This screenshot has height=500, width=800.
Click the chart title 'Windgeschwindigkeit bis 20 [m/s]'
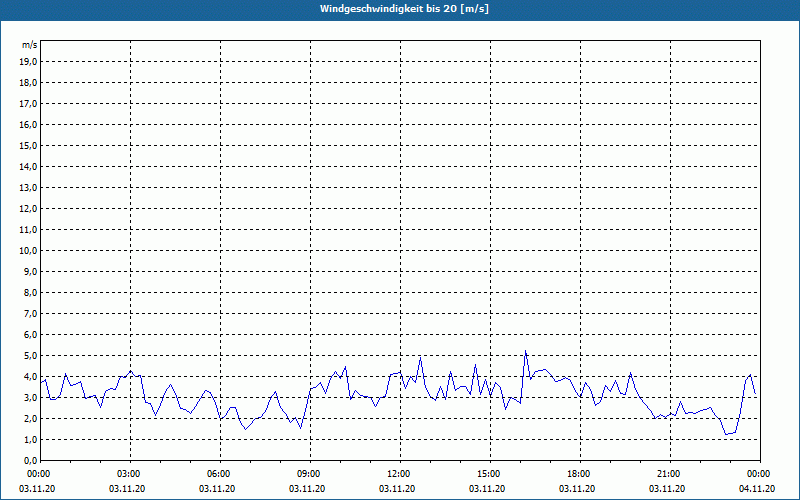(x=404, y=9)
